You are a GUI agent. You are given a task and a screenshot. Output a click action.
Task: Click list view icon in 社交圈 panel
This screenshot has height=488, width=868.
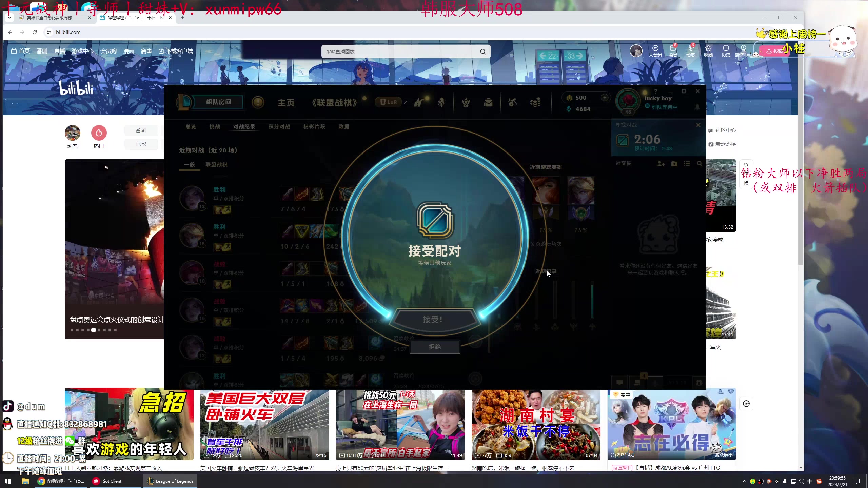(687, 164)
